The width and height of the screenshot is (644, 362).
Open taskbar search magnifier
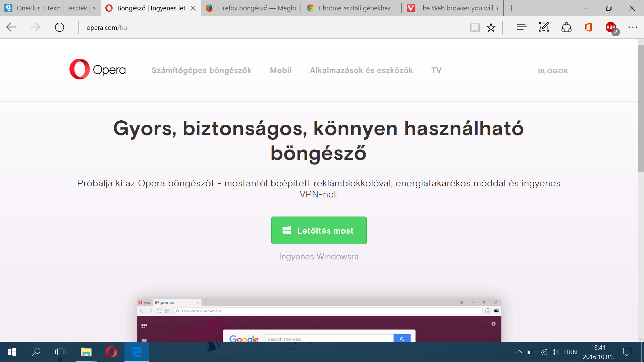click(36, 352)
